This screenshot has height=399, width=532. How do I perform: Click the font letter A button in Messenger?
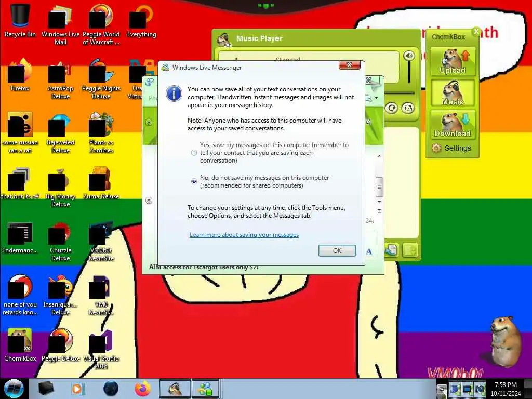pos(369,251)
